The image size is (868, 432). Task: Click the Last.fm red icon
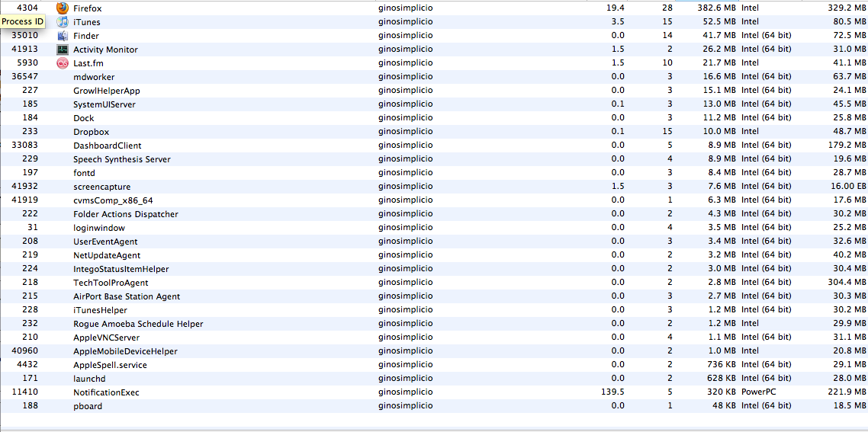click(x=63, y=63)
